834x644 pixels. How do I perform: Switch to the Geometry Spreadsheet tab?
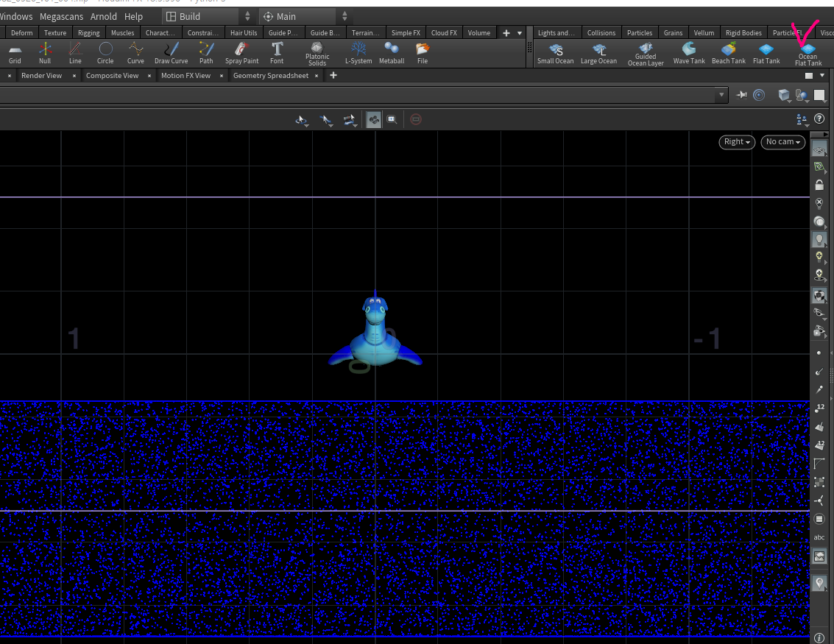tap(271, 76)
